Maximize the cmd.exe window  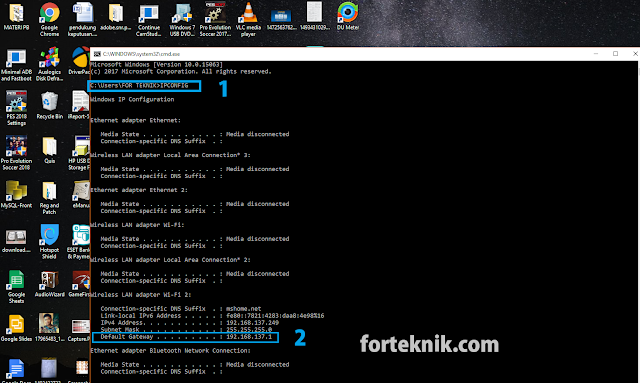616,54
